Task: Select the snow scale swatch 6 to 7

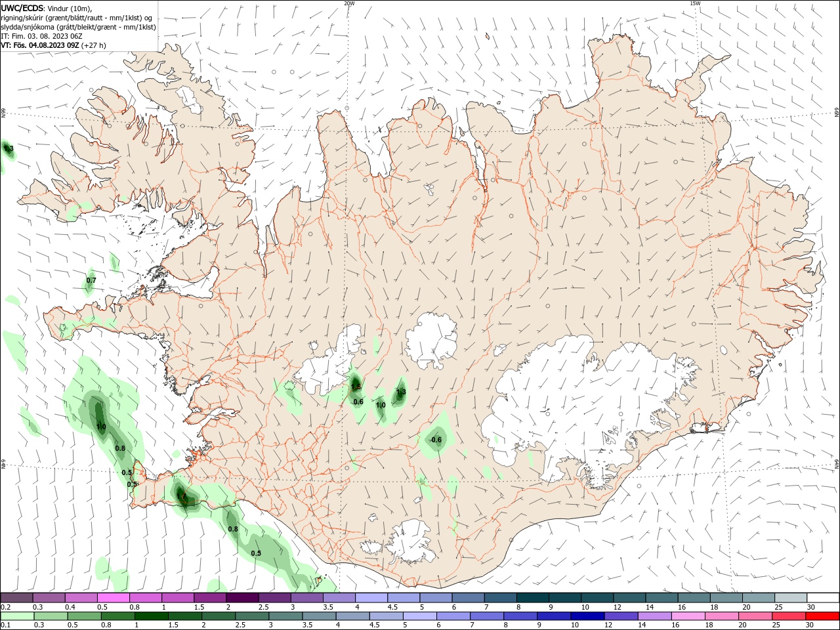Action: click(468, 598)
